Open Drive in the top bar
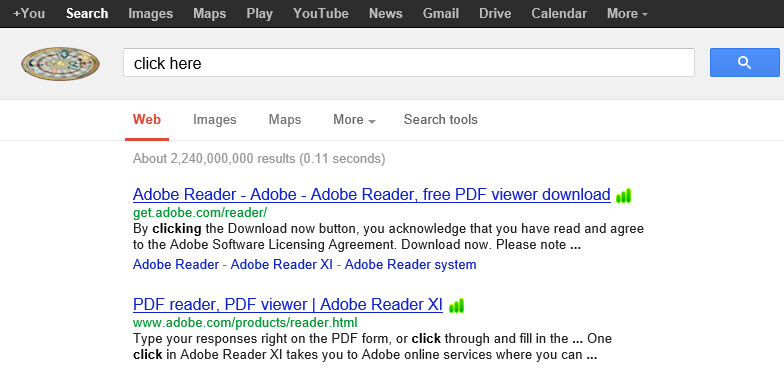This screenshot has height=368, width=784. click(x=495, y=14)
